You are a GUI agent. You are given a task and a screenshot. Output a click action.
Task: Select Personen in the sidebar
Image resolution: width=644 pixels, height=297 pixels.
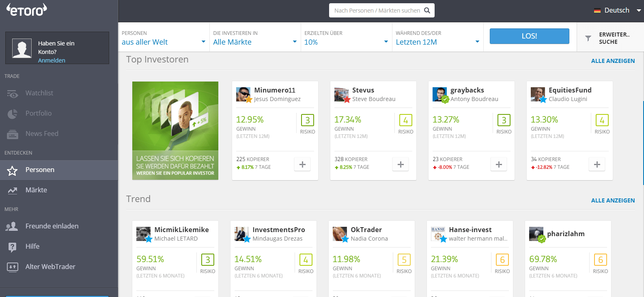coord(59,170)
